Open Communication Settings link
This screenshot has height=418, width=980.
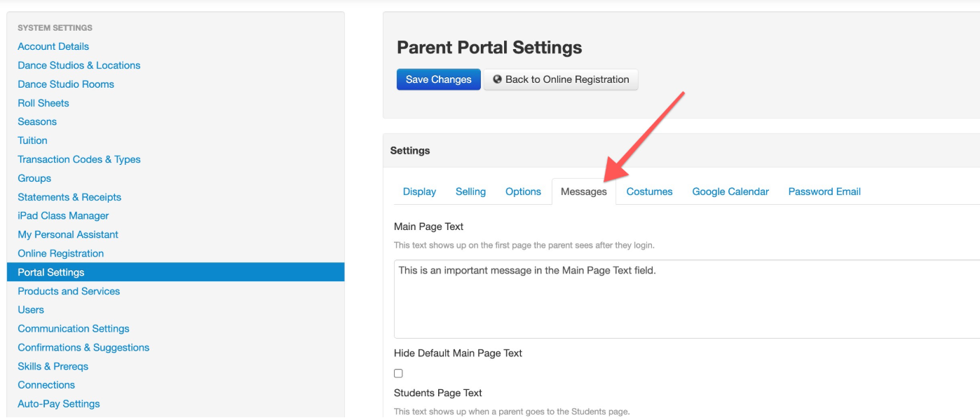[74, 329]
